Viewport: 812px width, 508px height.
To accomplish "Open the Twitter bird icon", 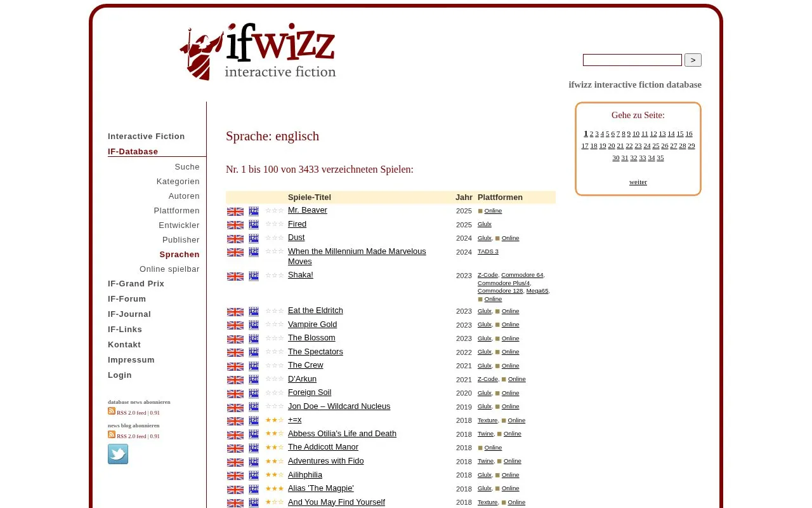I will (118, 454).
